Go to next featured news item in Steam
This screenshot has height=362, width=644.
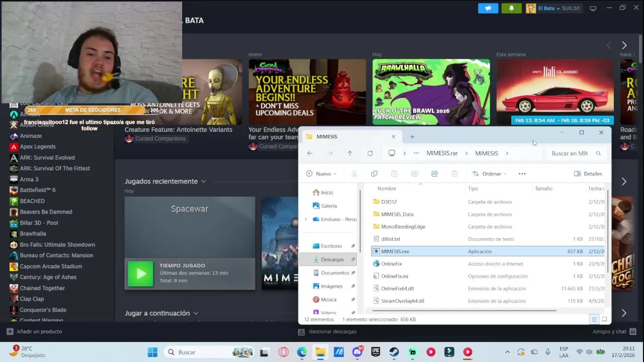point(624,45)
